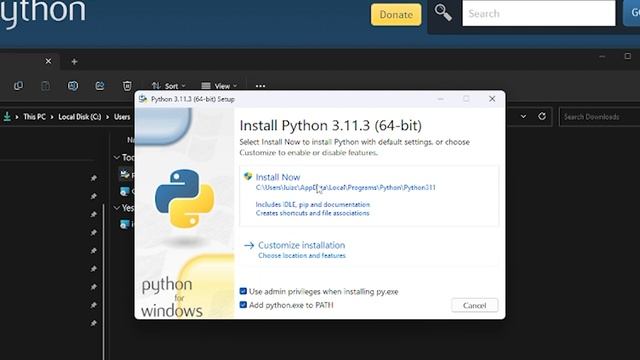Click the Delete trash icon in Explorer toolbar
This screenshot has width=640, height=360.
pos(127,86)
